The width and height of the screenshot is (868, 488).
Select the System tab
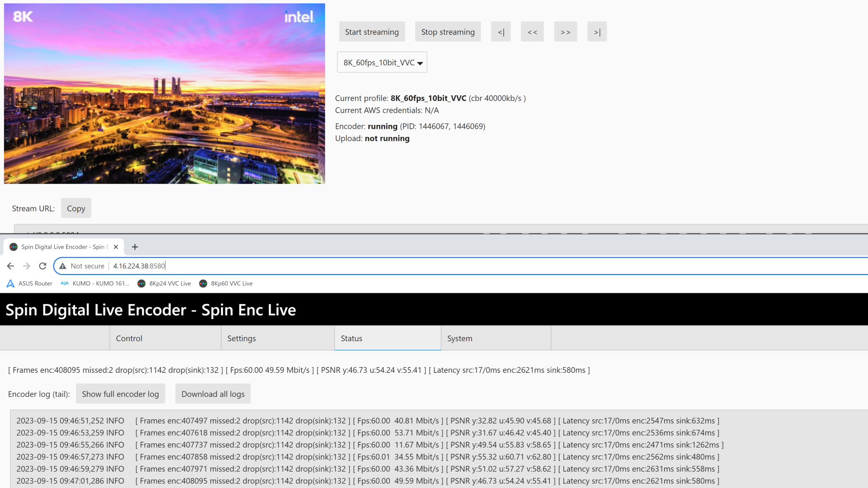[459, 338]
